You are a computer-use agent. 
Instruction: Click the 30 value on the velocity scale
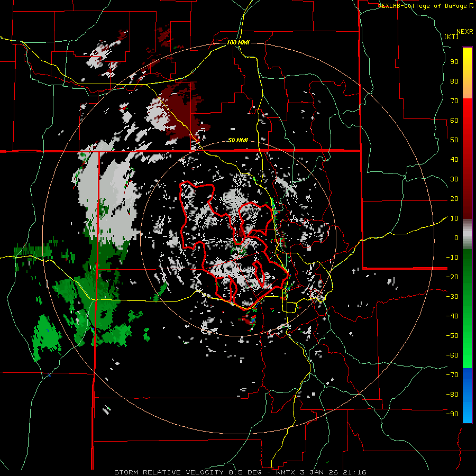[454, 179]
